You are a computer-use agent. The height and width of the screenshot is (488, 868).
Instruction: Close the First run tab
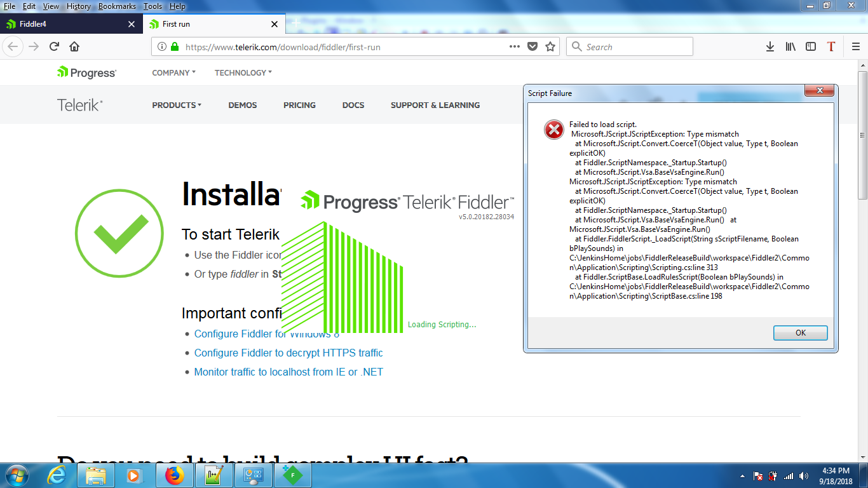275,24
